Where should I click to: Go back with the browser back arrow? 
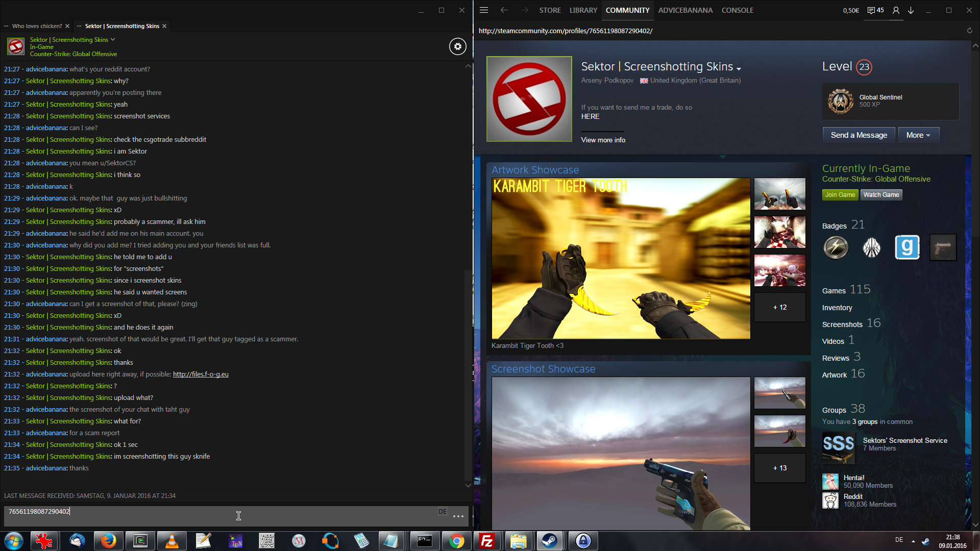tap(504, 10)
